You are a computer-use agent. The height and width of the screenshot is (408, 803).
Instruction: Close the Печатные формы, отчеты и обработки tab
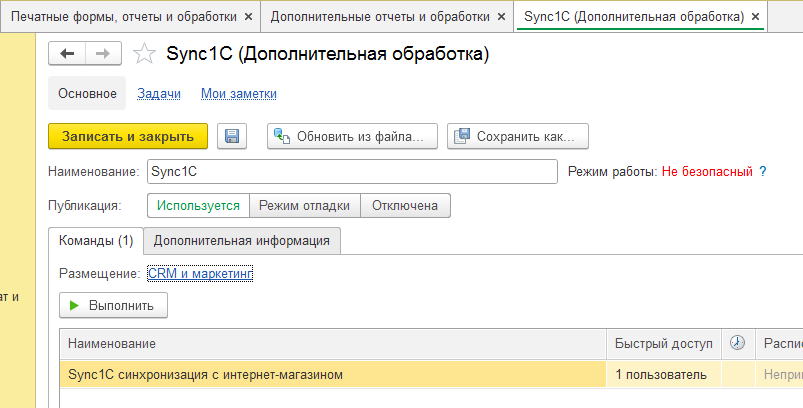point(248,17)
